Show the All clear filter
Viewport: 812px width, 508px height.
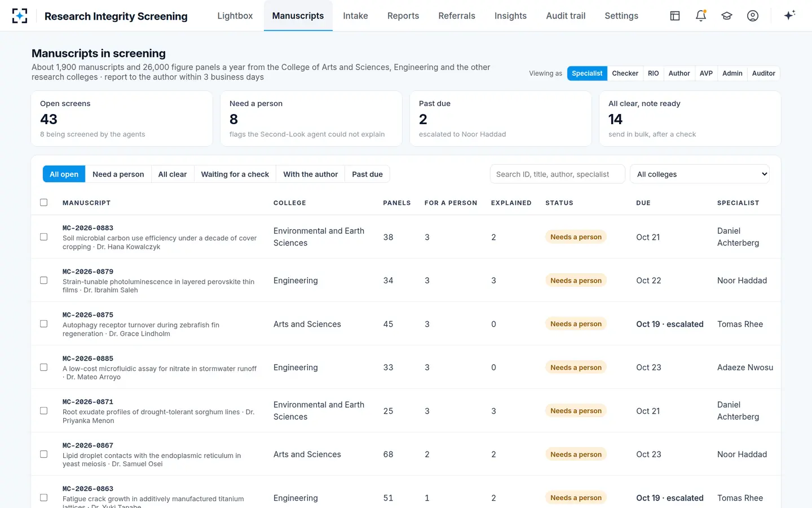click(173, 174)
